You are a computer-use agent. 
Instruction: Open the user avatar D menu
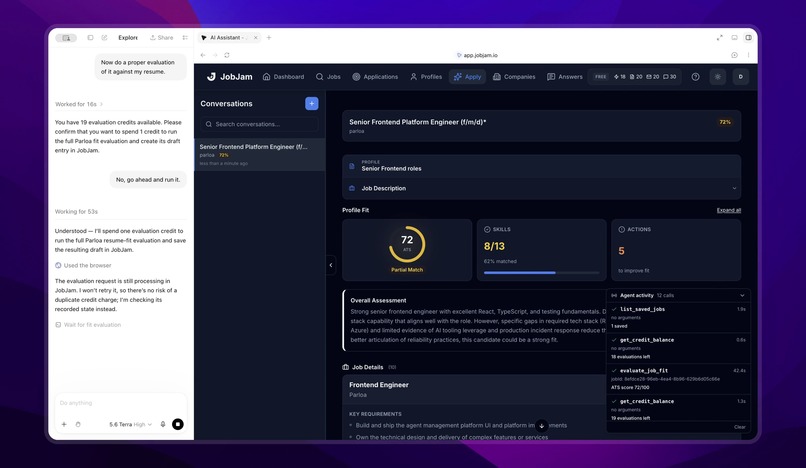click(x=741, y=77)
